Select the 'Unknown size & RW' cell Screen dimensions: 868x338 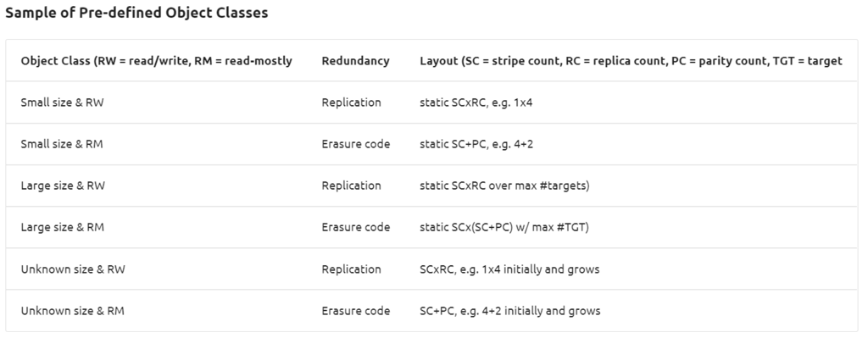pos(73,269)
